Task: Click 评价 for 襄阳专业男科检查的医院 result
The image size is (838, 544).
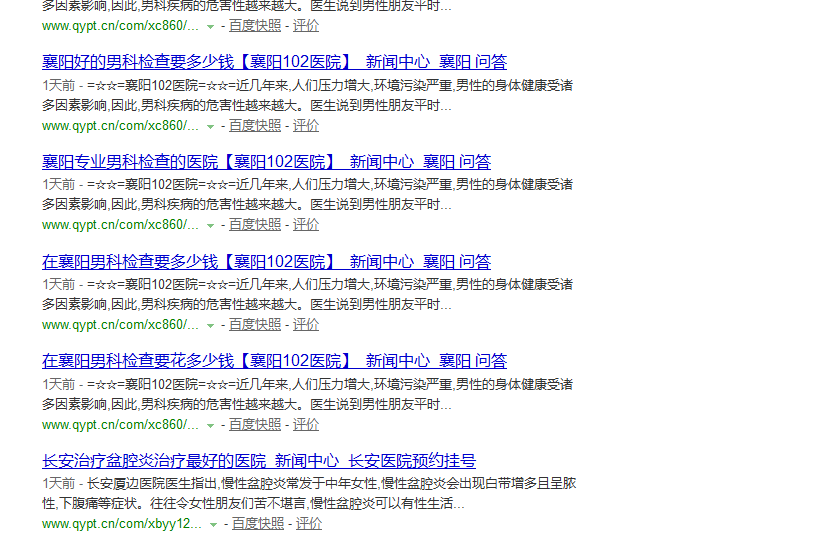Action: [306, 225]
